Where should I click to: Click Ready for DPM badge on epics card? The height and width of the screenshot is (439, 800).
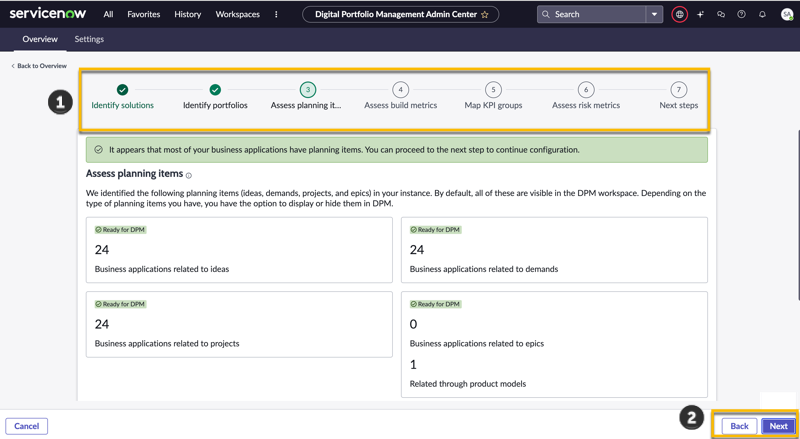tap(435, 304)
